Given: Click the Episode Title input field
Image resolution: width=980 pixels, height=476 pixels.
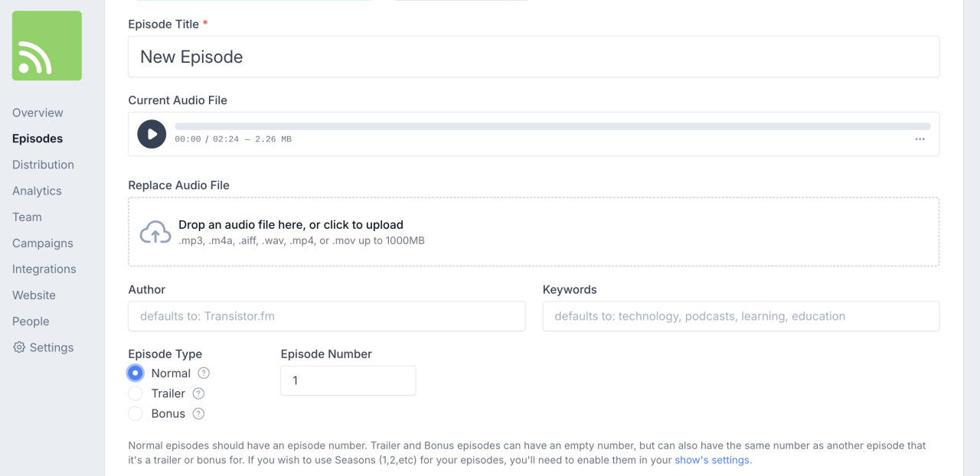Looking at the screenshot, I should 534,57.
